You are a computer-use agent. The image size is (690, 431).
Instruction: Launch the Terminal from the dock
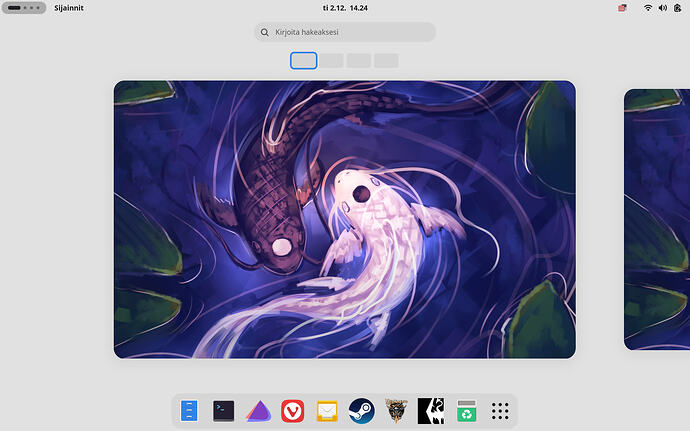(x=224, y=411)
